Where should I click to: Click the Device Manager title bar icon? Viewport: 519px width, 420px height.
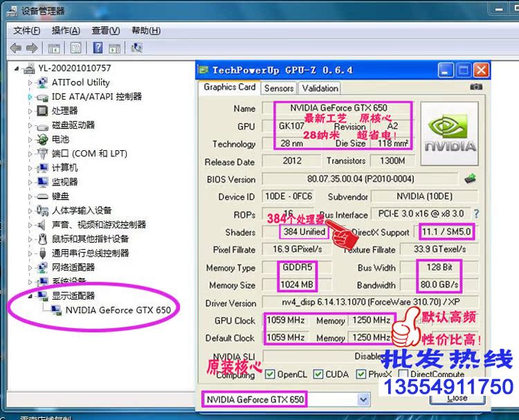point(12,11)
